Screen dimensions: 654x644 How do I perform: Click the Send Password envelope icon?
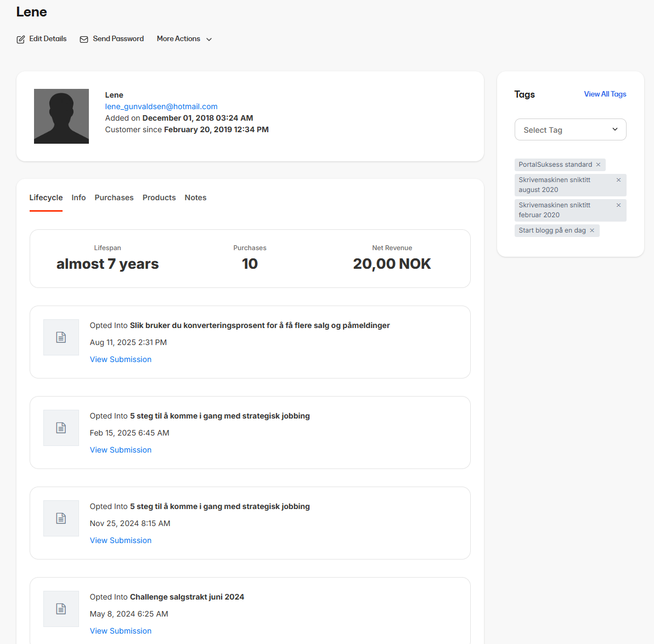point(84,39)
